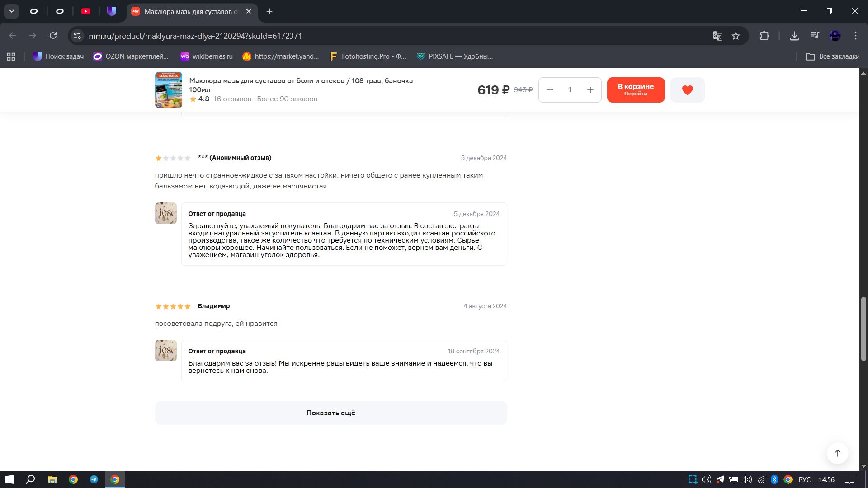This screenshot has width=868, height=488.
Task: Expand the Все закладки bookmarks folder
Action: coord(832,56)
